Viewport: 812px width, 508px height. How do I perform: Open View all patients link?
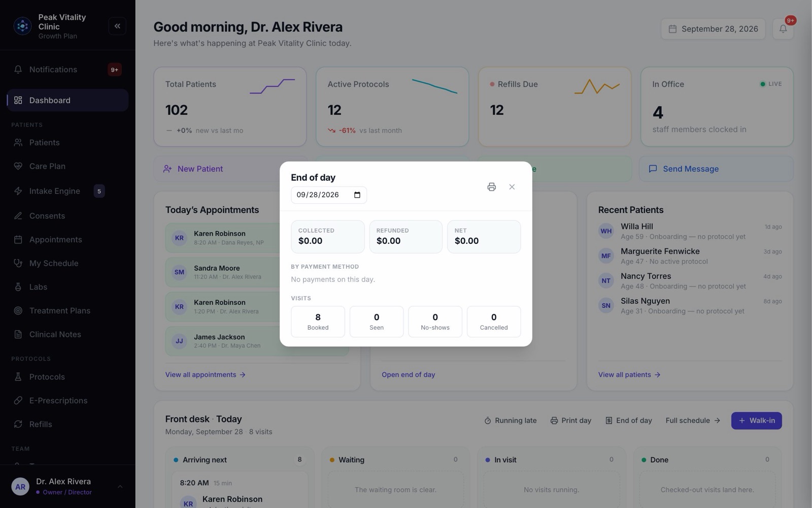(629, 375)
